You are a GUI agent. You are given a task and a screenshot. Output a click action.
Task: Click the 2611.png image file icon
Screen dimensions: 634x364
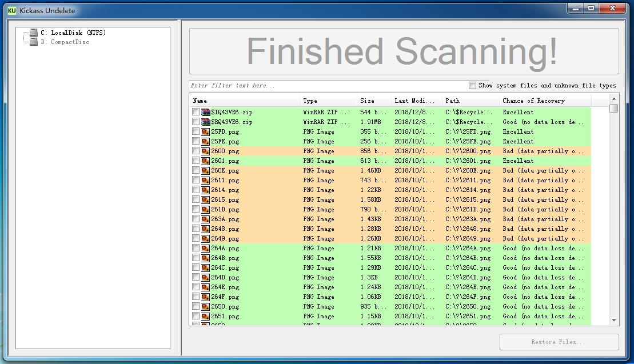tap(206, 180)
